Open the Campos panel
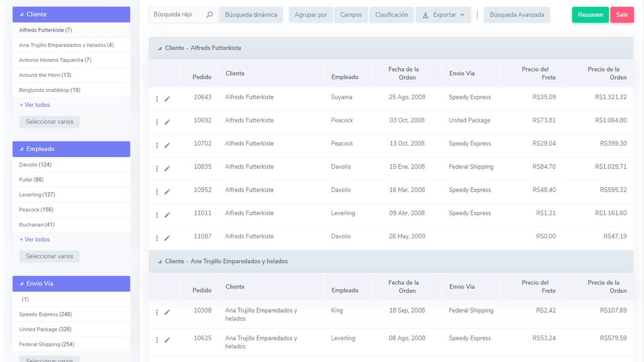Viewport: 644px width, 362px height. 351,14
